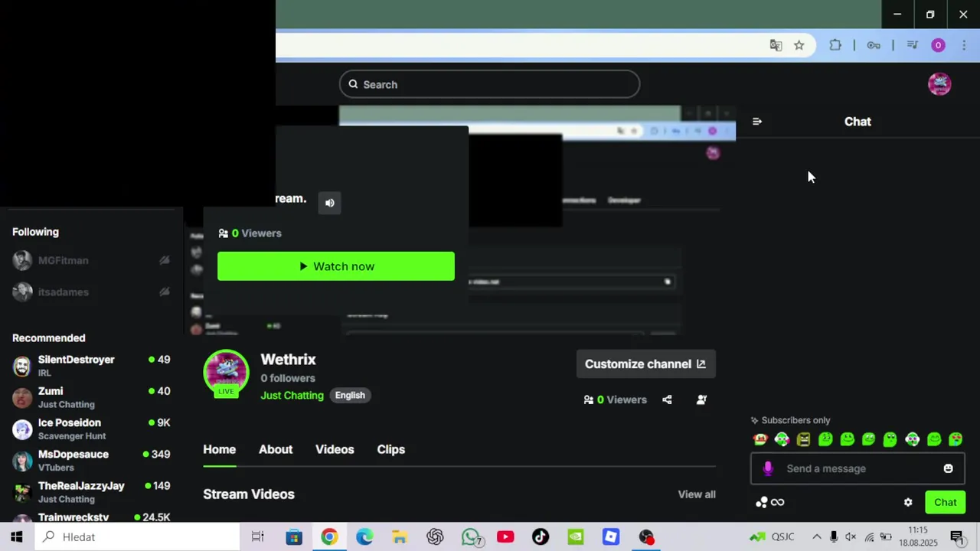Click the English language tag
This screenshot has height=551, width=980.
[350, 396]
